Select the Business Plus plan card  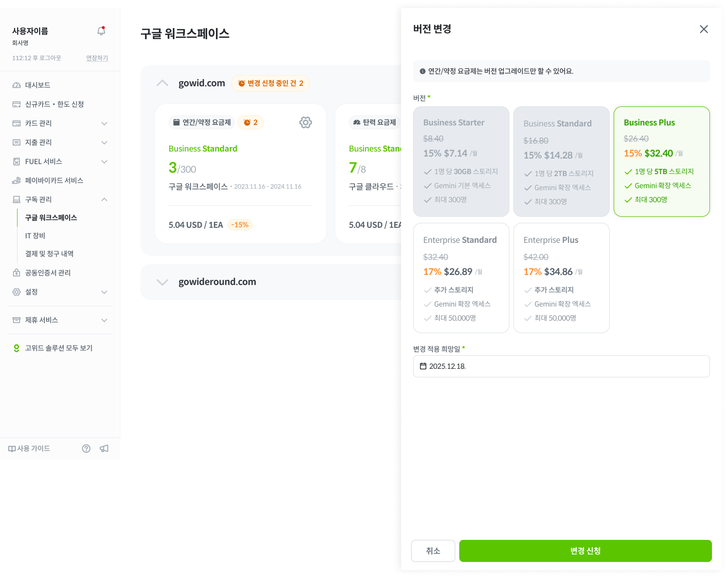click(x=662, y=162)
